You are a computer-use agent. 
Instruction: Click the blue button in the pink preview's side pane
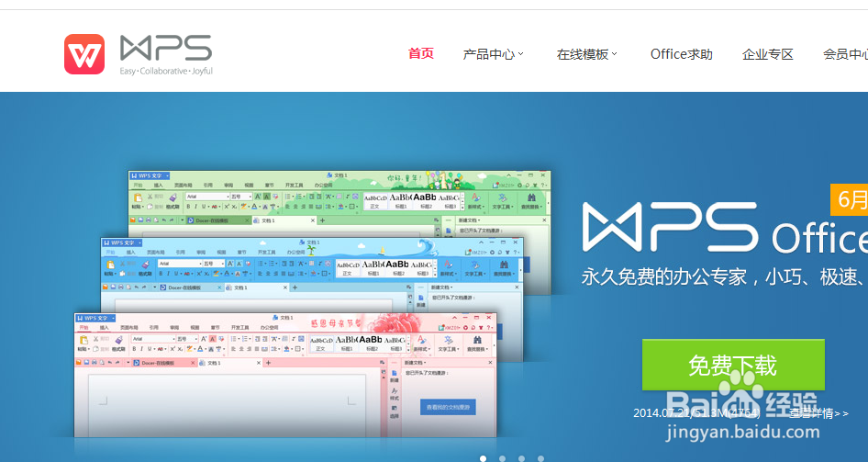pyautogui.click(x=448, y=407)
